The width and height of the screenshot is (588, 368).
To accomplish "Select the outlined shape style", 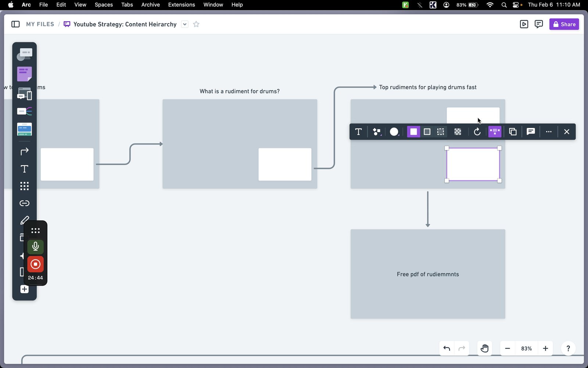I will 427,132.
